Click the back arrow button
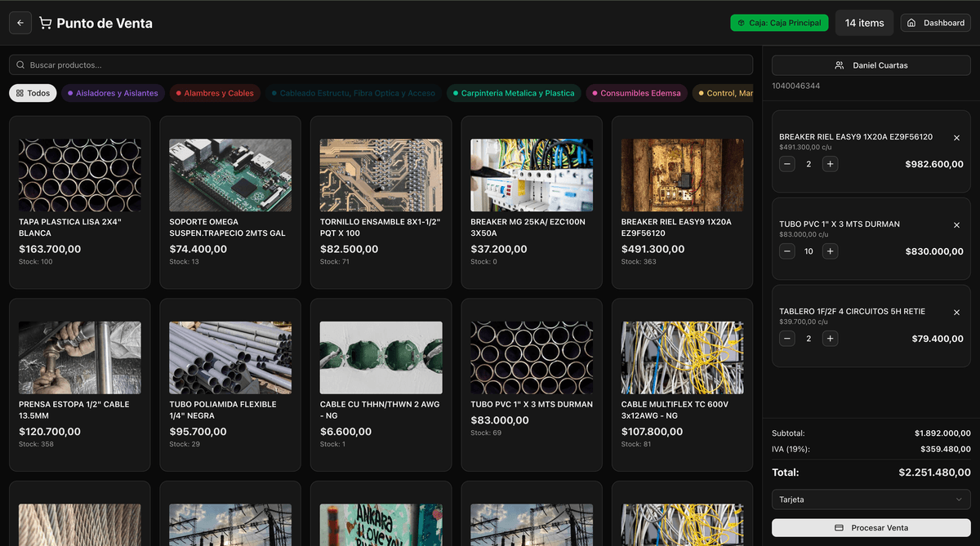 tap(20, 23)
